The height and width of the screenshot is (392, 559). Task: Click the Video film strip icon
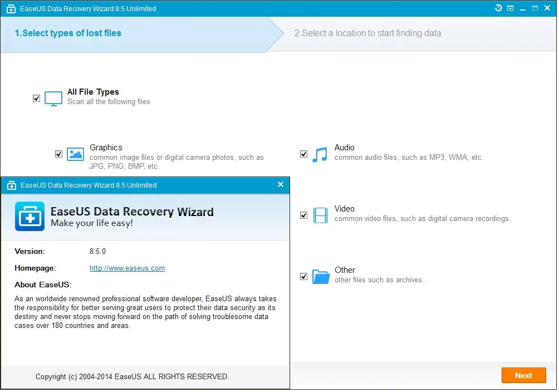point(320,215)
